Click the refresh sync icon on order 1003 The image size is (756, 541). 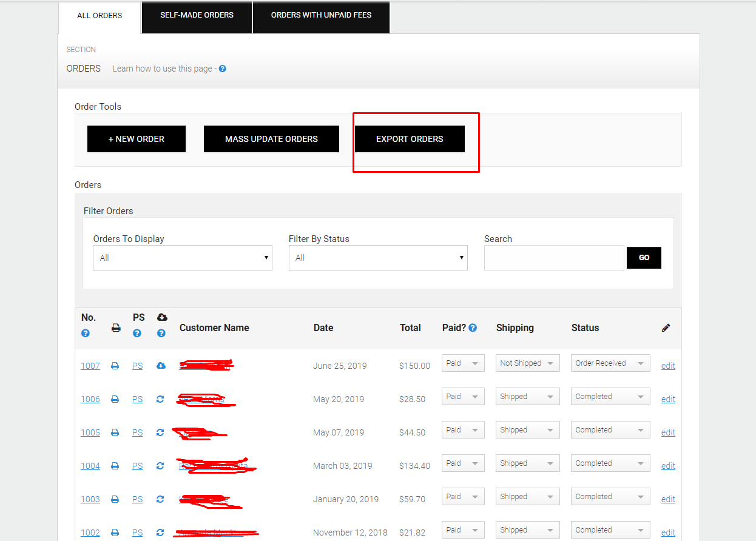[160, 499]
